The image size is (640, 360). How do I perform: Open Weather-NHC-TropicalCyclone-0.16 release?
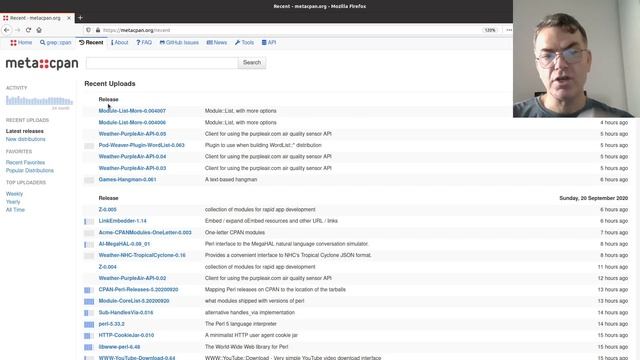click(142, 256)
